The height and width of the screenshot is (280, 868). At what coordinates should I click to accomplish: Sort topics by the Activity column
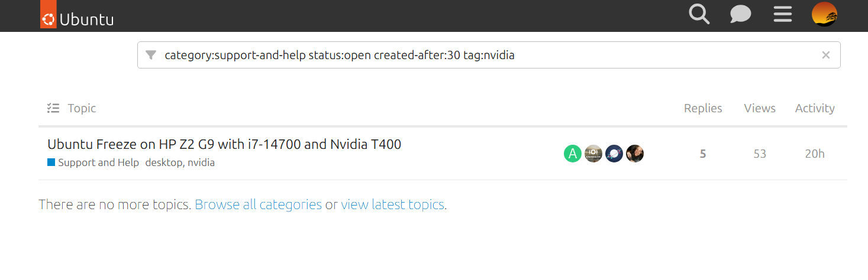(x=815, y=108)
